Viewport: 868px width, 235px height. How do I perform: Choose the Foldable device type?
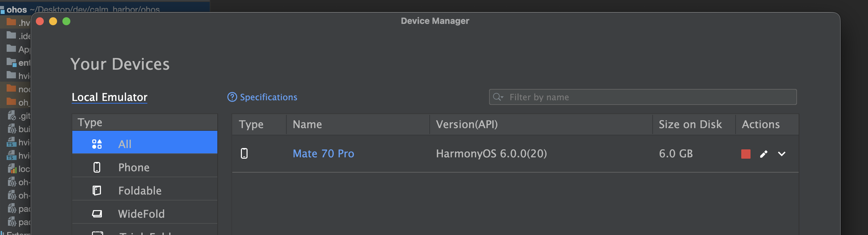145,191
